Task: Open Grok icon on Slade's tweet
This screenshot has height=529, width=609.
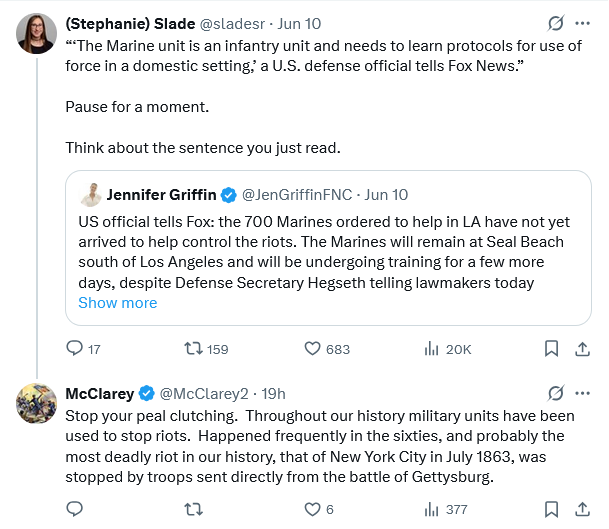Action: (x=556, y=24)
